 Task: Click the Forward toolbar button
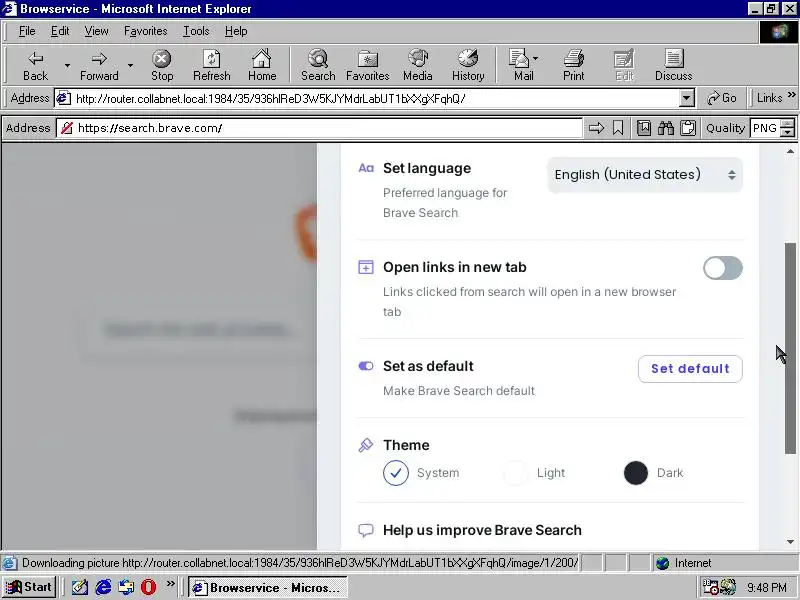pyautogui.click(x=99, y=65)
